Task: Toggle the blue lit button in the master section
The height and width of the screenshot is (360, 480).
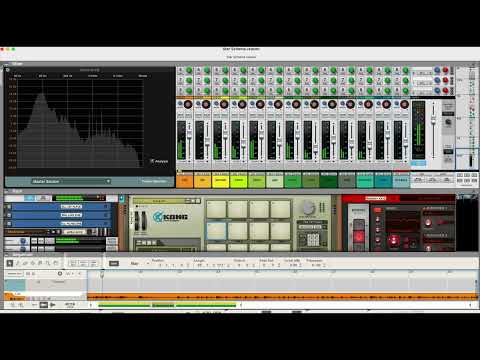Action: pos(418,163)
